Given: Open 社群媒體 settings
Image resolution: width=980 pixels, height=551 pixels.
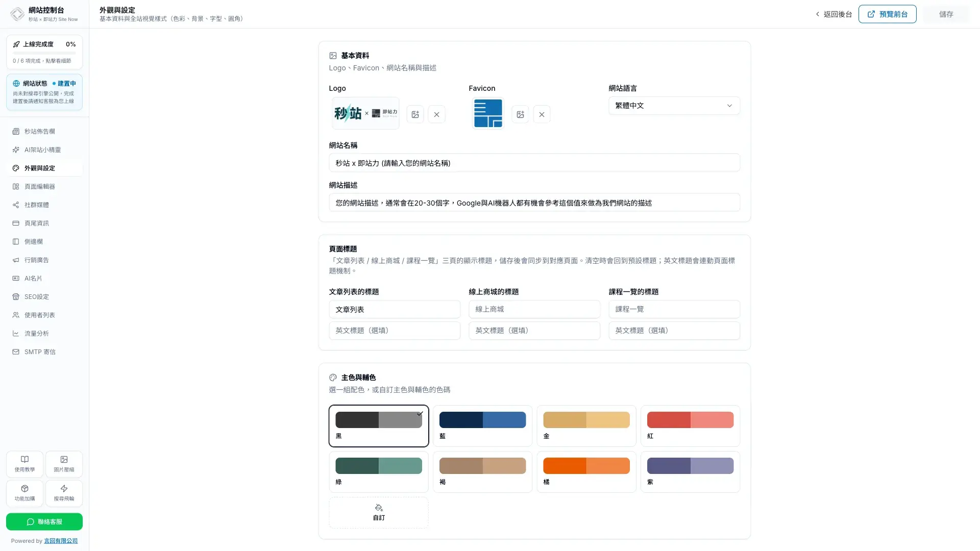Looking at the screenshot, I should [x=44, y=205].
